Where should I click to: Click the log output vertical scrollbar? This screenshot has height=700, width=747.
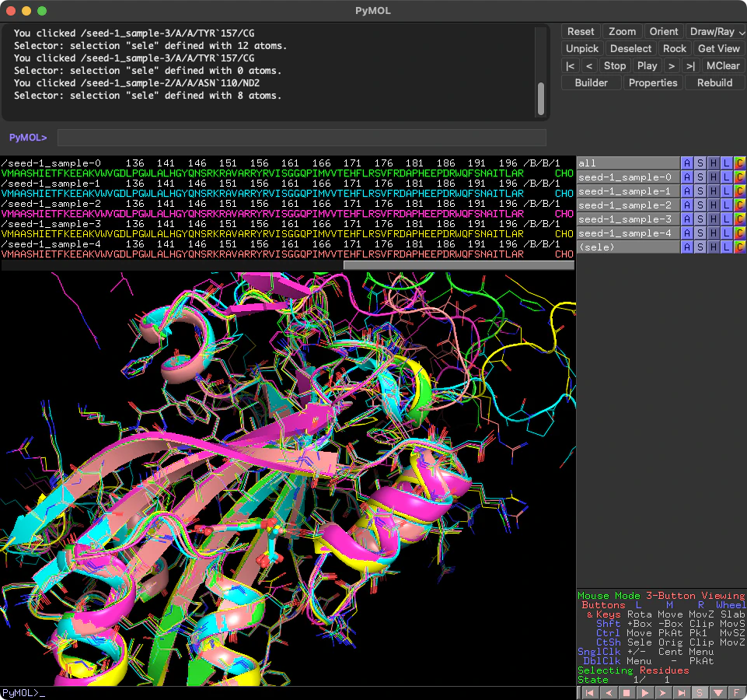click(x=541, y=99)
